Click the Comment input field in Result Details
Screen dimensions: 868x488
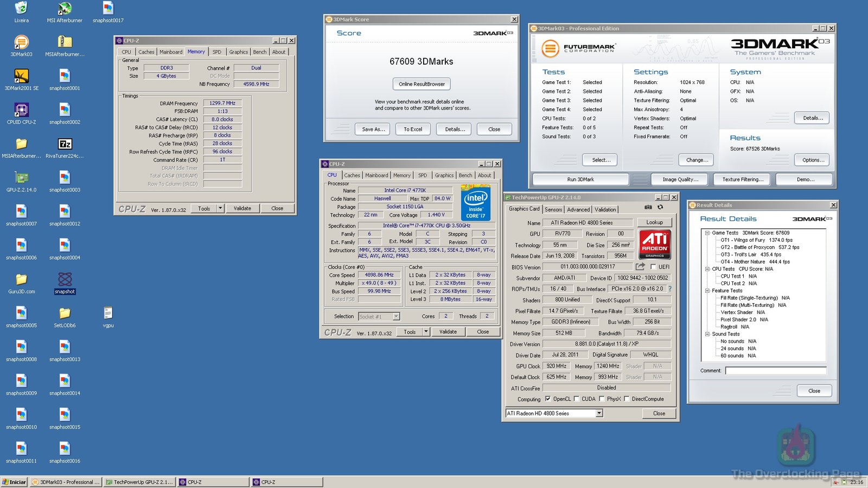(775, 371)
